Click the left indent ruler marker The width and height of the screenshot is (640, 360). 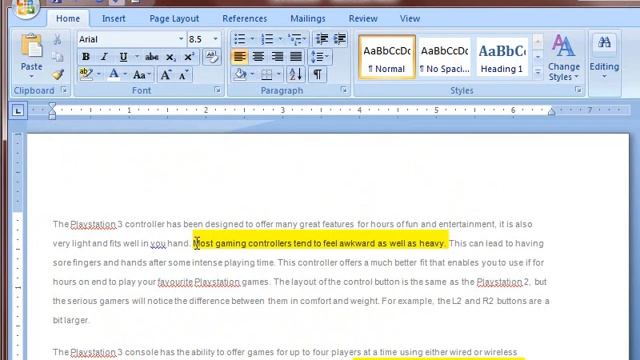pos(52,116)
